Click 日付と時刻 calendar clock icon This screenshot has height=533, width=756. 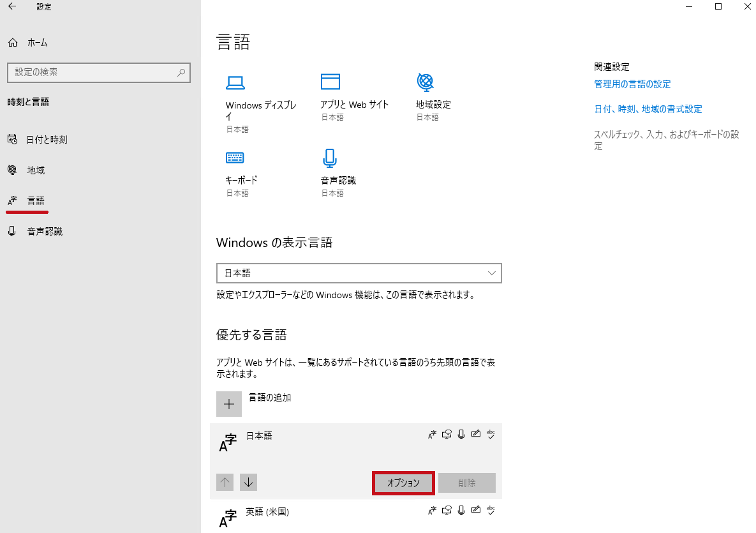[x=13, y=139]
